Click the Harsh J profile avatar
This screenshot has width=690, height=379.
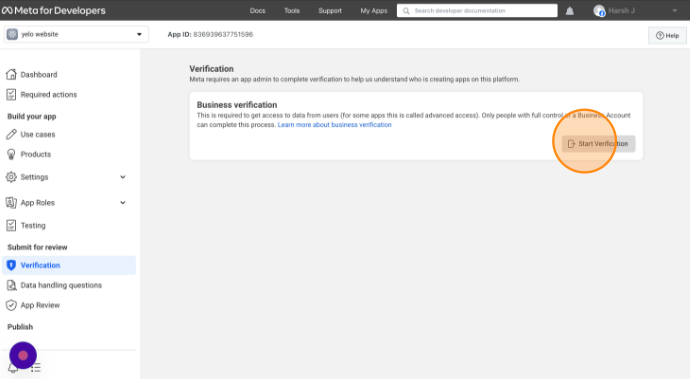599,11
